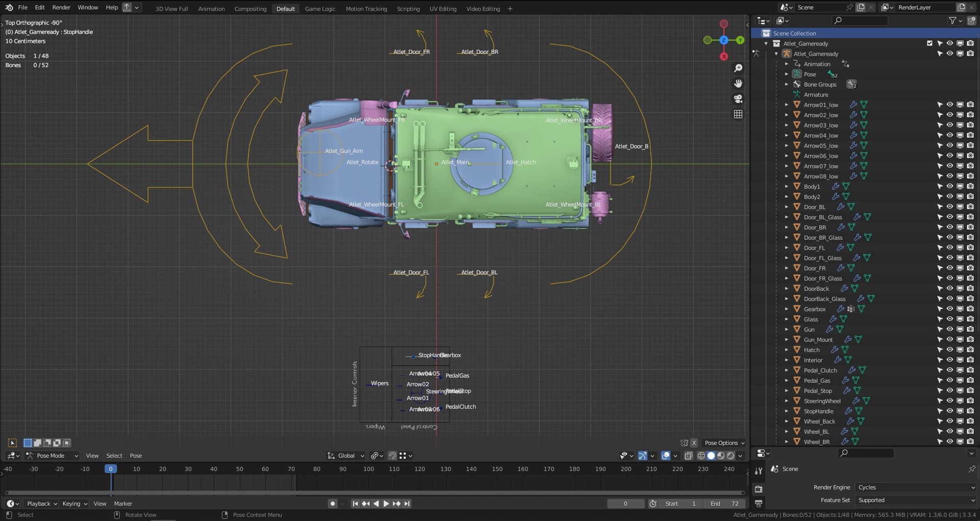980x521 pixels.
Task: Open the Playback popover
Action: pos(42,504)
